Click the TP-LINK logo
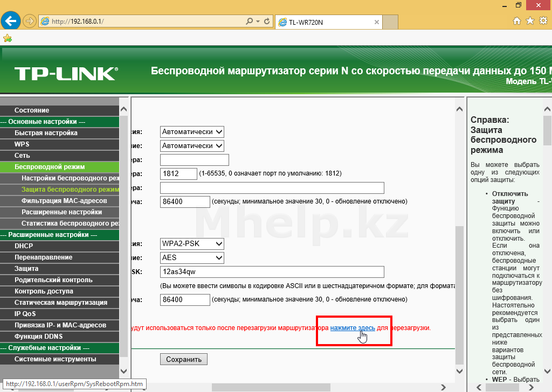The height and width of the screenshot is (392, 552). coord(66,74)
